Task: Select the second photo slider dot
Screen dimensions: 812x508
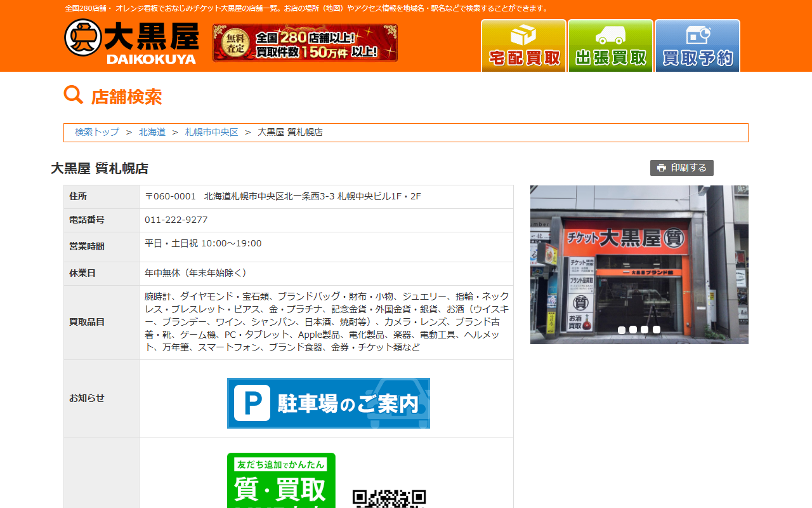Action: 633,330
